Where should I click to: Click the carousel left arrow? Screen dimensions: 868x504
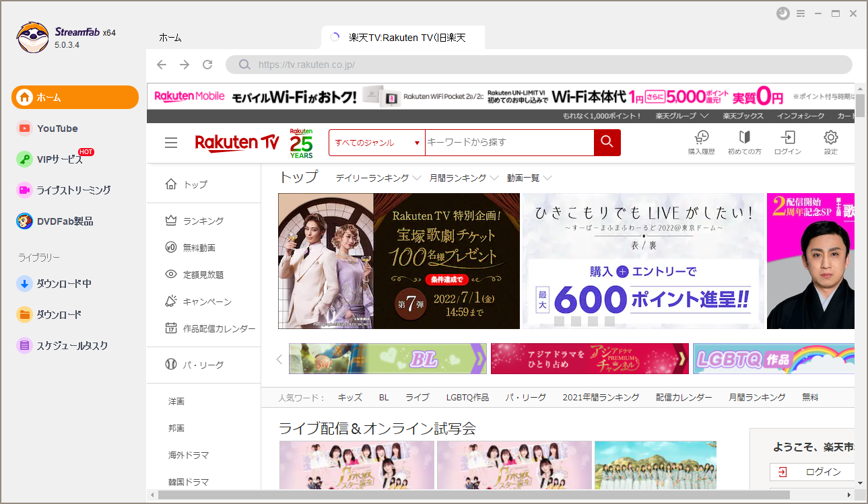(279, 359)
